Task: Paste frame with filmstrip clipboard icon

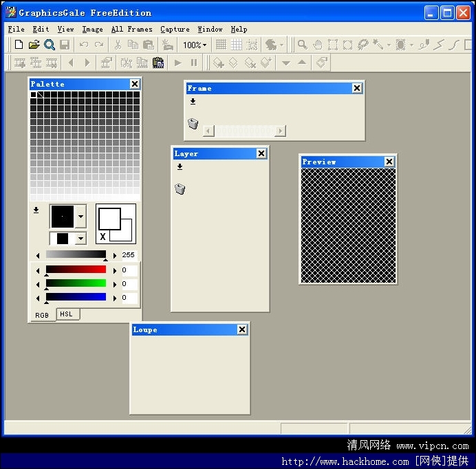Action: (x=158, y=63)
